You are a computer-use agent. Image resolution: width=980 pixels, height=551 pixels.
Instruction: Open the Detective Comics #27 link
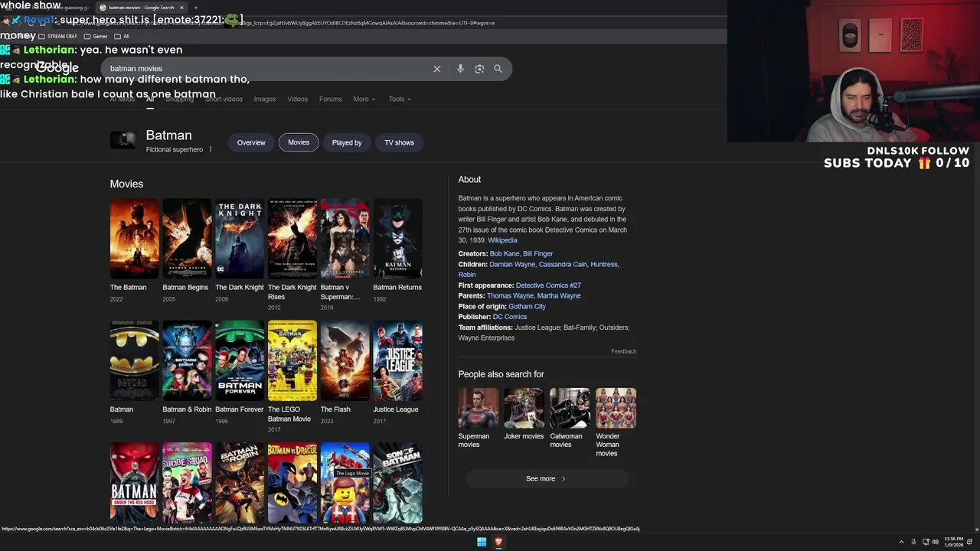548,285
